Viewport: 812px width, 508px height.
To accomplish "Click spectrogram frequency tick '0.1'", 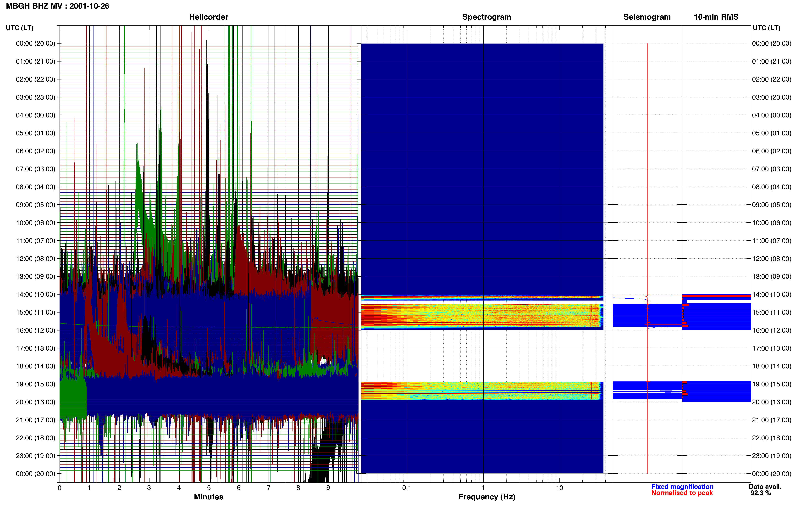I will tap(407, 488).
